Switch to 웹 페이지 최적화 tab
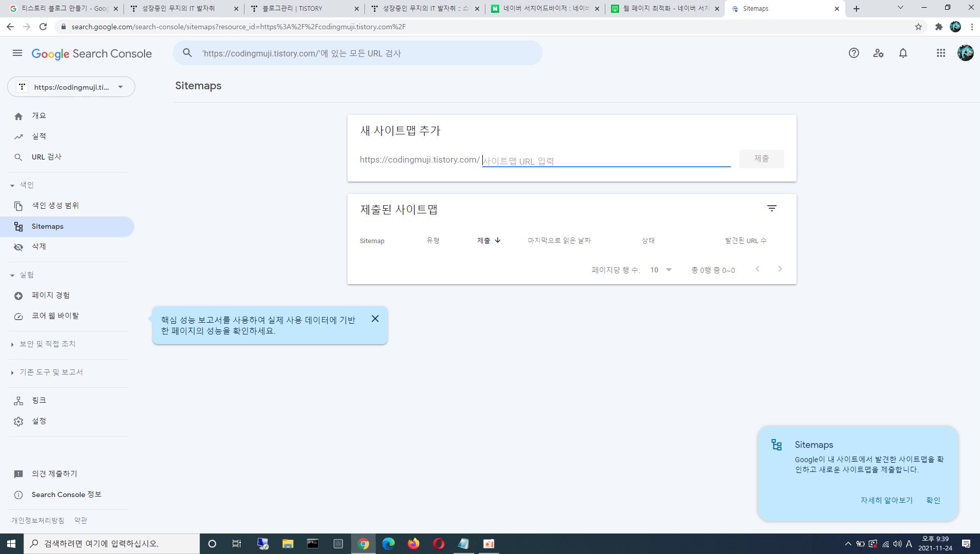This screenshot has height=554, width=980. point(665,9)
